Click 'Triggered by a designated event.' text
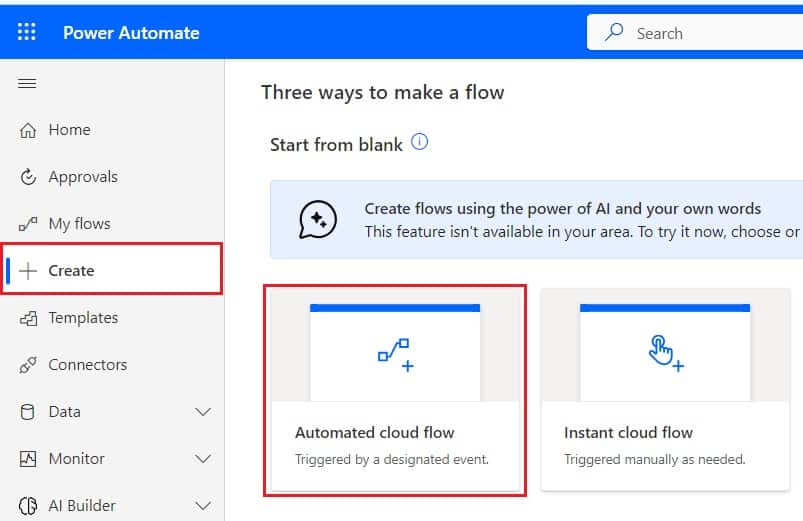 (x=392, y=460)
